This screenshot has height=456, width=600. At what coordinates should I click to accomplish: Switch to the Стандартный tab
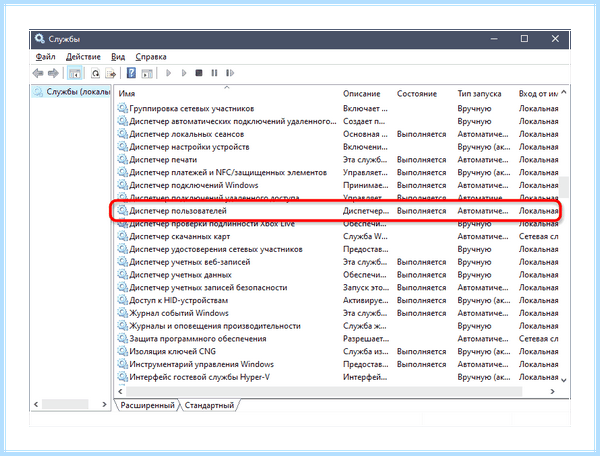point(209,405)
